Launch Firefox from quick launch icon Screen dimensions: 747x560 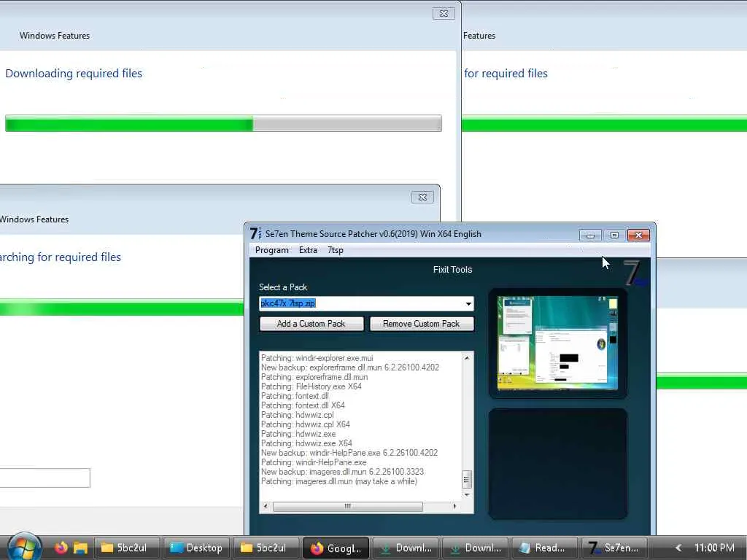point(61,548)
